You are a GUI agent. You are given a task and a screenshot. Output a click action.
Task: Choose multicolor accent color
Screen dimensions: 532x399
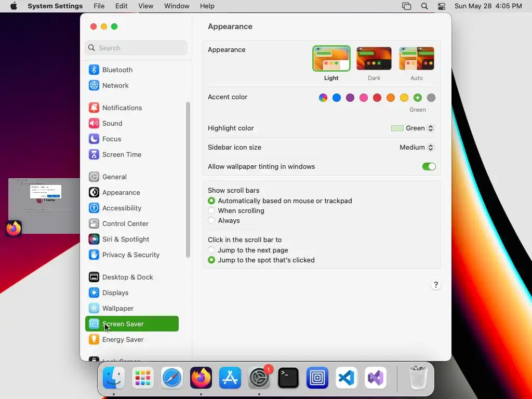tap(323, 98)
